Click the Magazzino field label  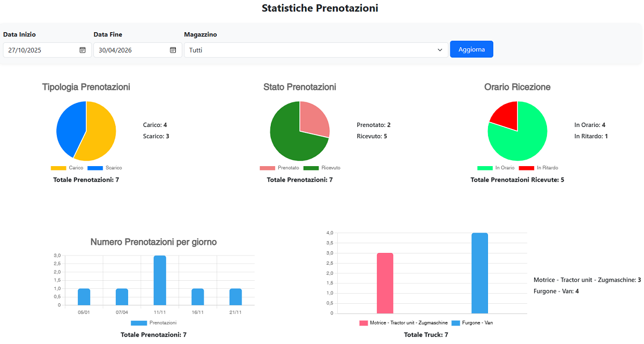[201, 34]
